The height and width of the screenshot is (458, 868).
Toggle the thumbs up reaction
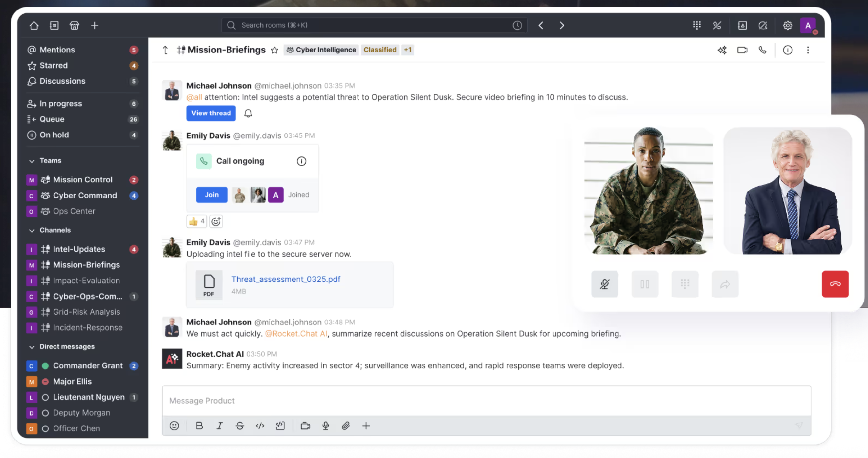(196, 221)
